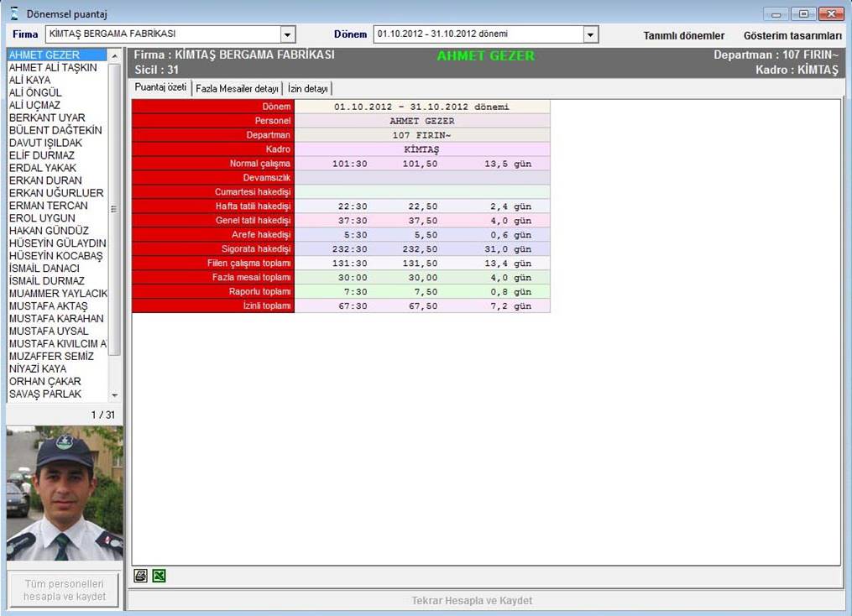Expand the Dönem period dropdown

coord(590,34)
